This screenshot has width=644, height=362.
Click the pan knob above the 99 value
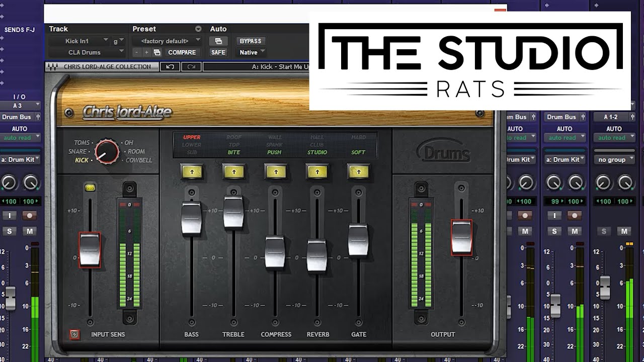pos(553,183)
